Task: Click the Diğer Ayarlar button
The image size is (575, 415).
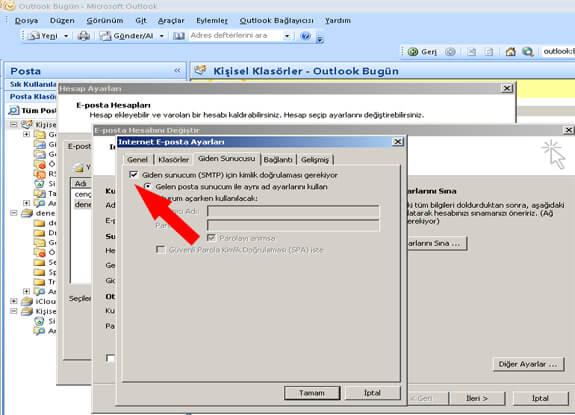Action: (x=528, y=364)
